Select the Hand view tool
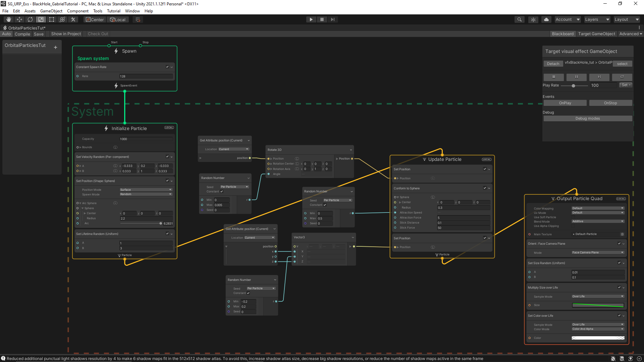The width and height of the screenshot is (644, 362). [9, 19]
